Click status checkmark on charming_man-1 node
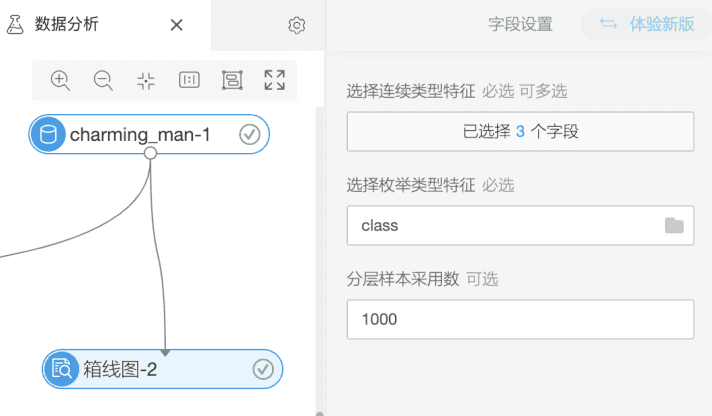The height and width of the screenshot is (416, 712). (x=250, y=135)
